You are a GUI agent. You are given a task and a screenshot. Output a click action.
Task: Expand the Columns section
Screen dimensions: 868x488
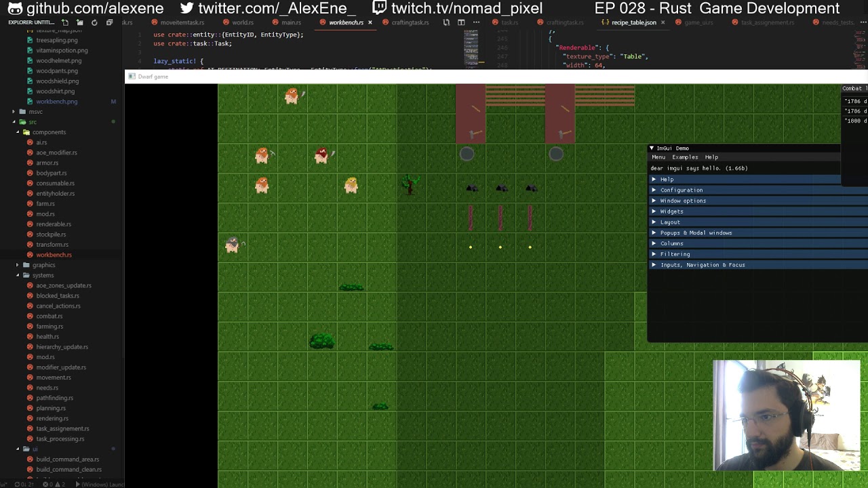point(758,244)
